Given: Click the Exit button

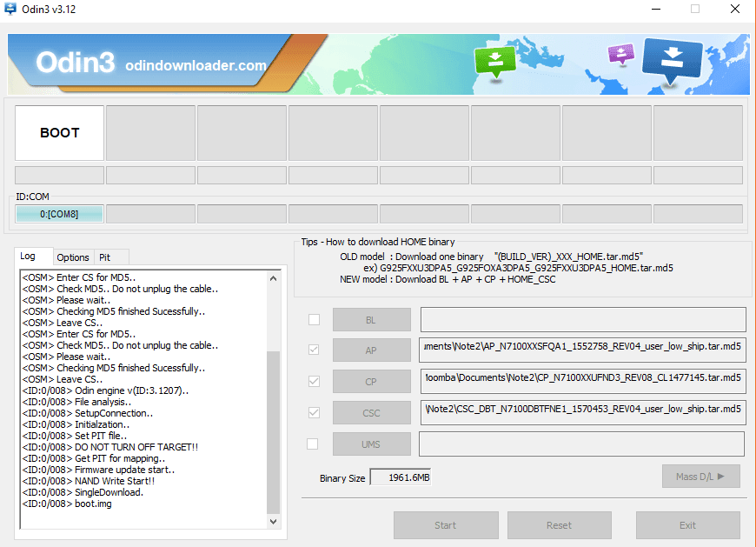Looking at the screenshot, I should click(x=688, y=525).
